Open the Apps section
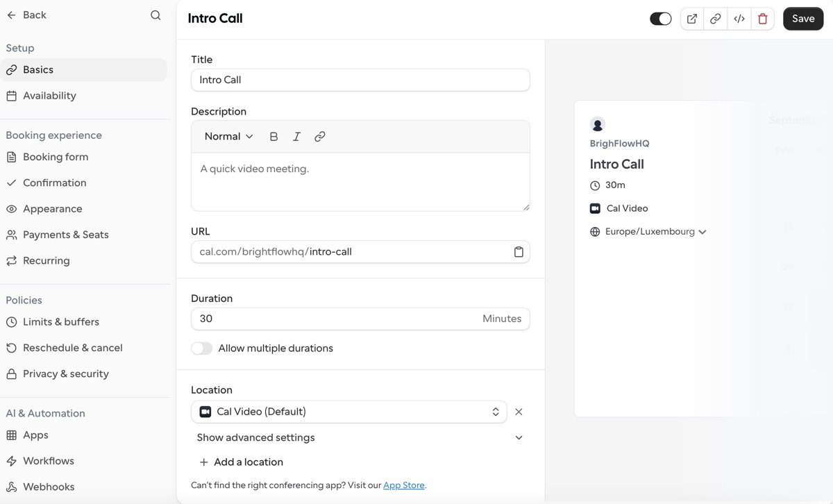833x504 pixels. pos(83,435)
